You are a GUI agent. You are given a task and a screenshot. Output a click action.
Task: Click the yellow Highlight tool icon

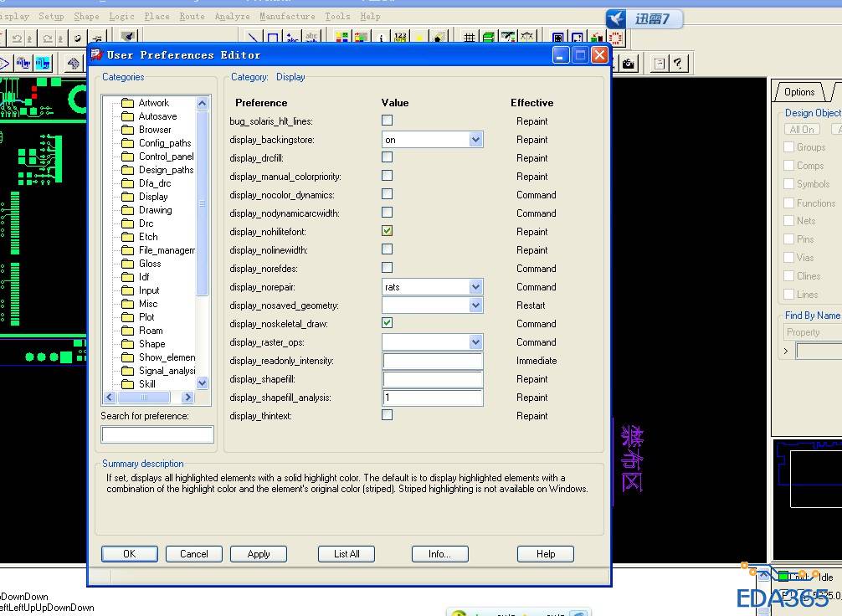click(420, 38)
